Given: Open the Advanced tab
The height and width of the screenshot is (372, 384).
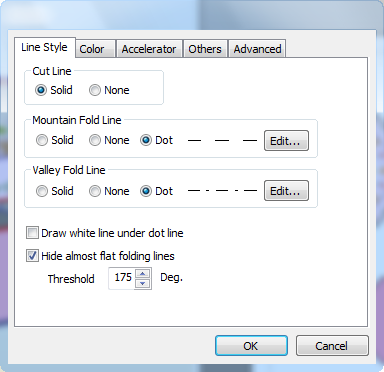Looking at the screenshot, I should 257,49.
